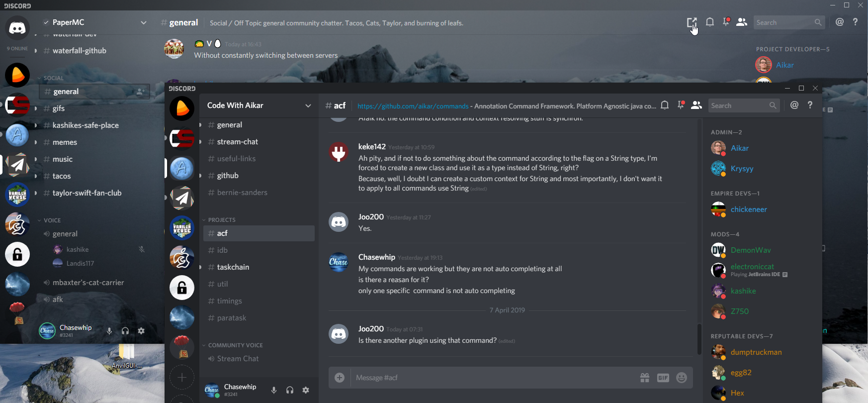Image resolution: width=868 pixels, height=403 pixels.
Task: Click the Add a Server plus button
Action: coord(182,378)
